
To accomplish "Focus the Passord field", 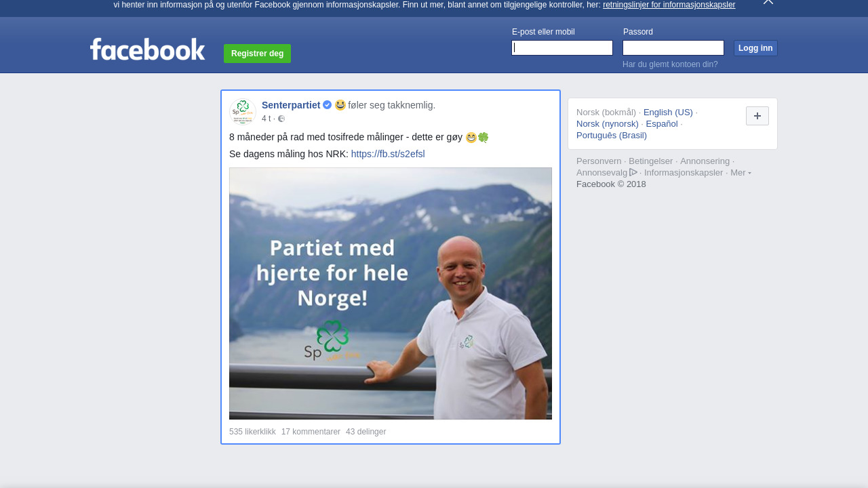I will point(673,47).
